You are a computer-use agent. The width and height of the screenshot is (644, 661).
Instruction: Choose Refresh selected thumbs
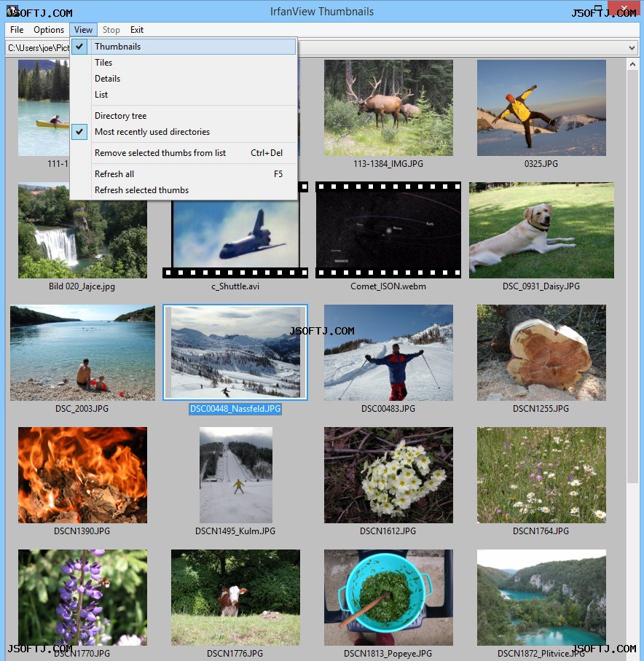[184, 189]
